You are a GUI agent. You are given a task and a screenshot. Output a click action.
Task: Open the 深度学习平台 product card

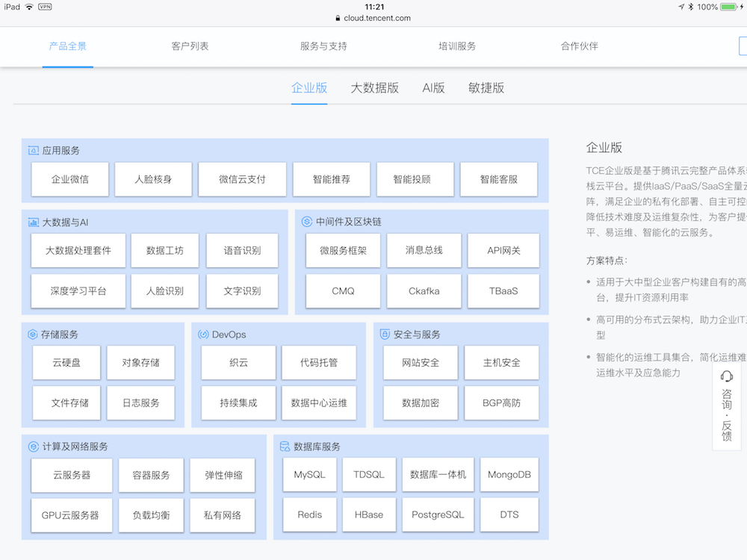[78, 291]
